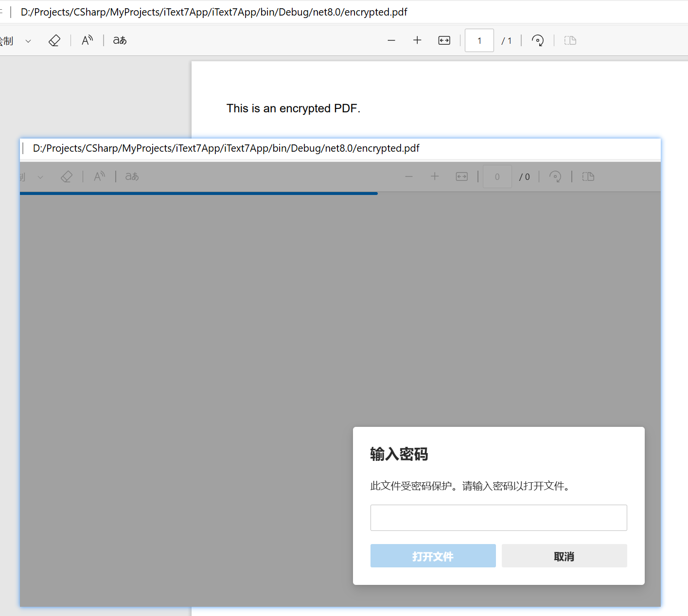Click Read aloud in the dimmed toolbar
Image resolution: width=688 pixels, height=616 pixels.
99,176
